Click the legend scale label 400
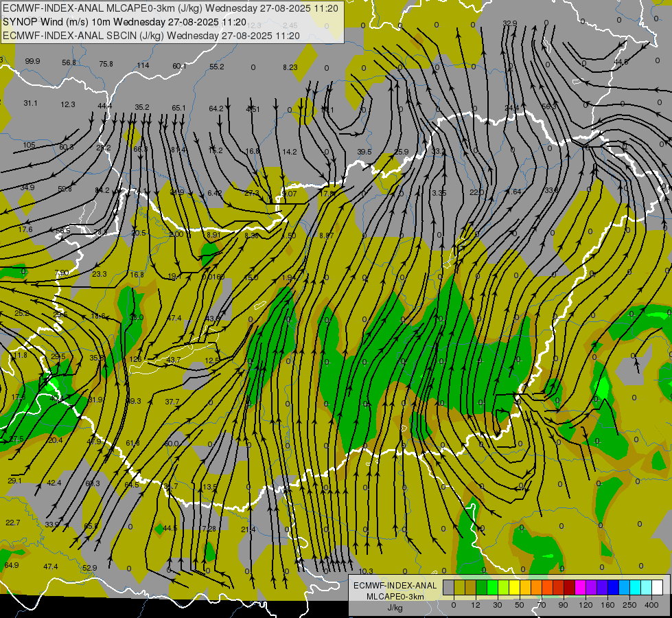 coord(651,605)
